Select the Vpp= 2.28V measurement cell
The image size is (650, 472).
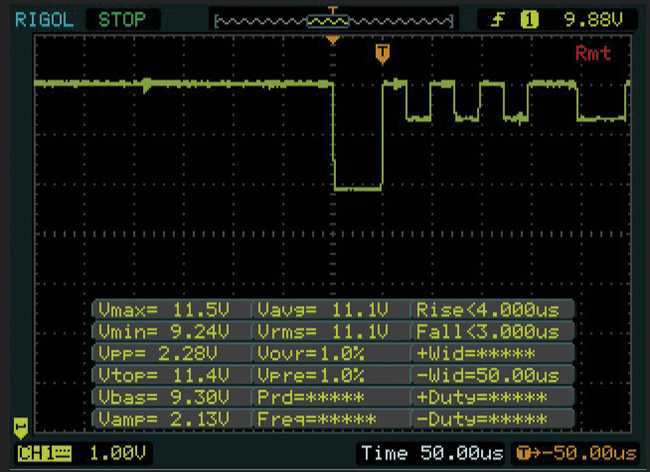tap(171, 353)
